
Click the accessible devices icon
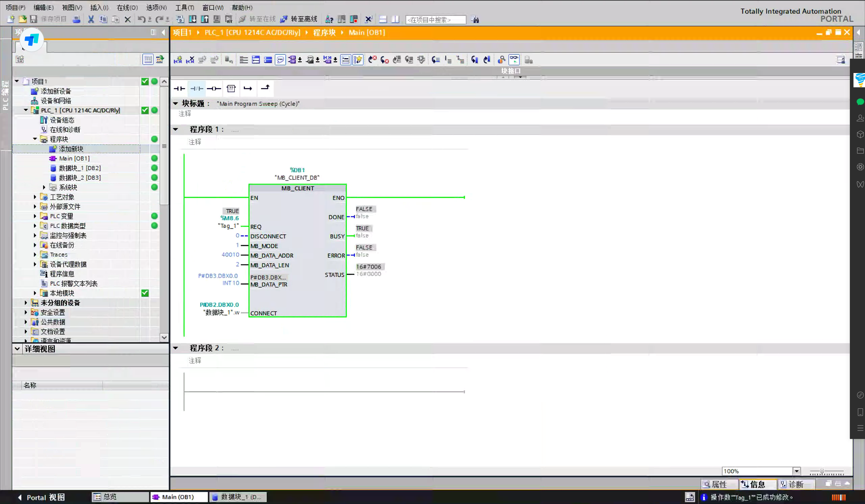pos(329,19)
